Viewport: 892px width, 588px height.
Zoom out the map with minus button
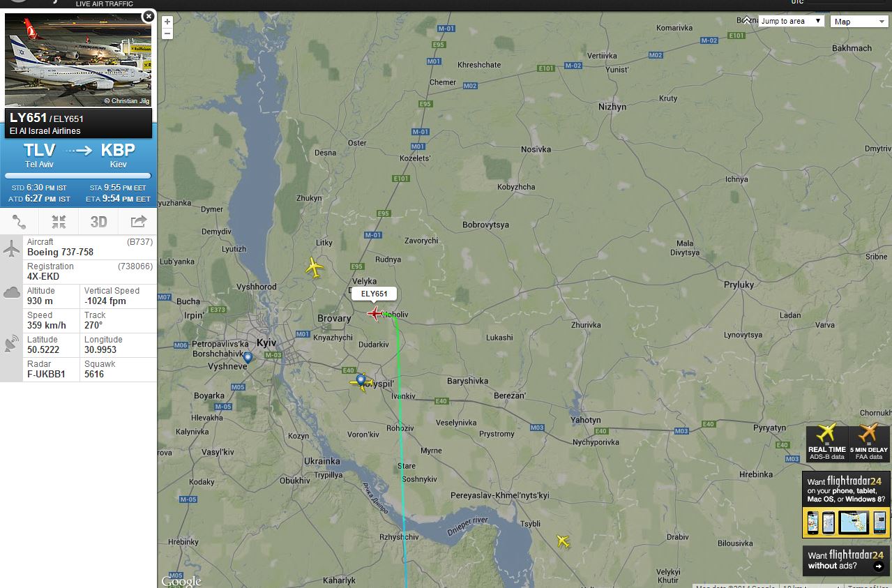pyautogui.click(x=167, y=33)
